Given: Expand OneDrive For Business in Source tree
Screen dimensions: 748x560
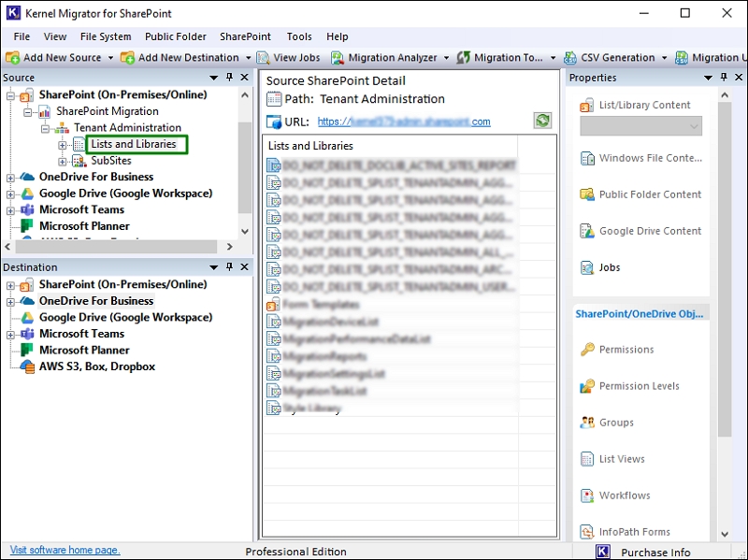Looking at the screenshot, I should (x=10, y=178).
